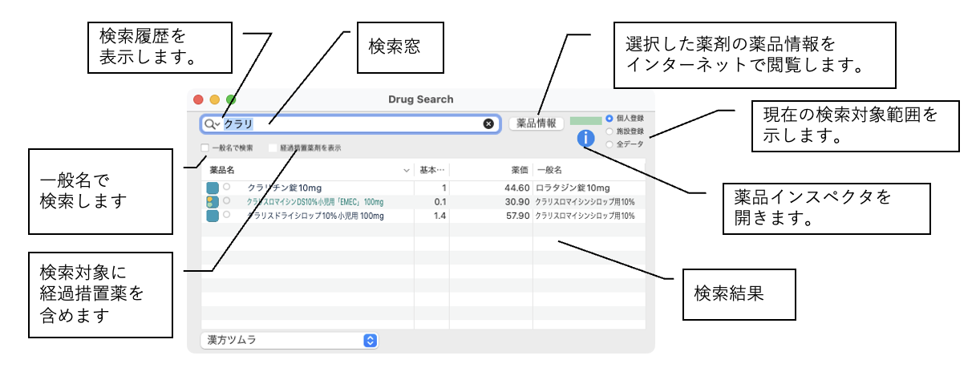
Task: Click the sort chevron in 薬品名 column header
Action: tap(406, 170)
